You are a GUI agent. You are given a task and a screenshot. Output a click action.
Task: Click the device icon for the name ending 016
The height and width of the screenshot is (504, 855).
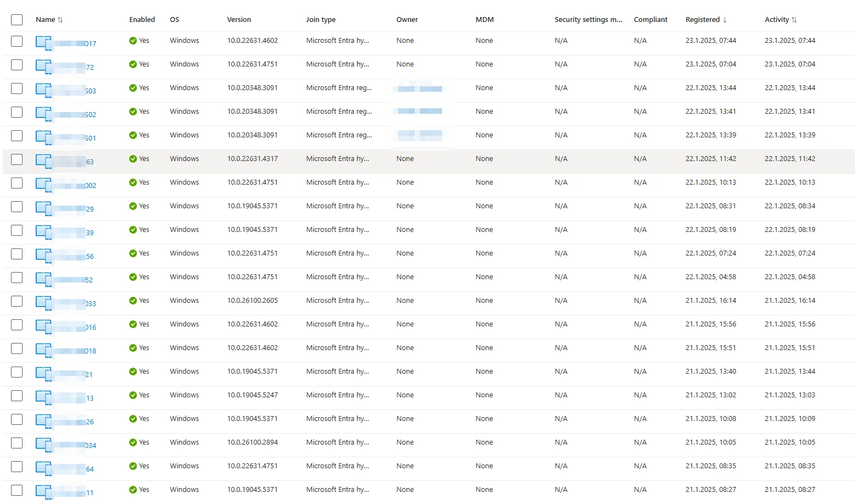click(43, 326)
